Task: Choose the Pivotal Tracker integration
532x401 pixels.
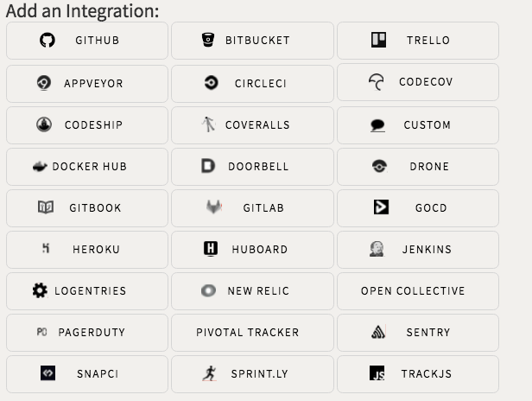Action: tap(252, 333)
